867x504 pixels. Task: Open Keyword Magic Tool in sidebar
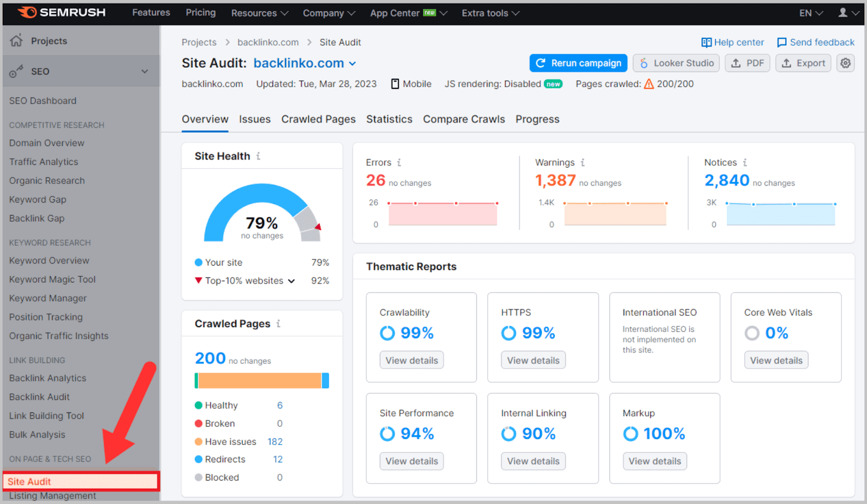pyautogui.click(x=52, y=280)
